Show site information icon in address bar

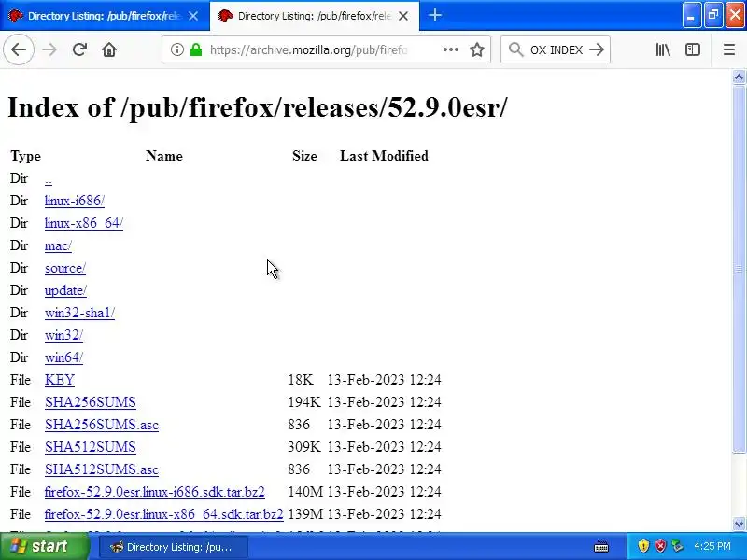coord(176,49)
